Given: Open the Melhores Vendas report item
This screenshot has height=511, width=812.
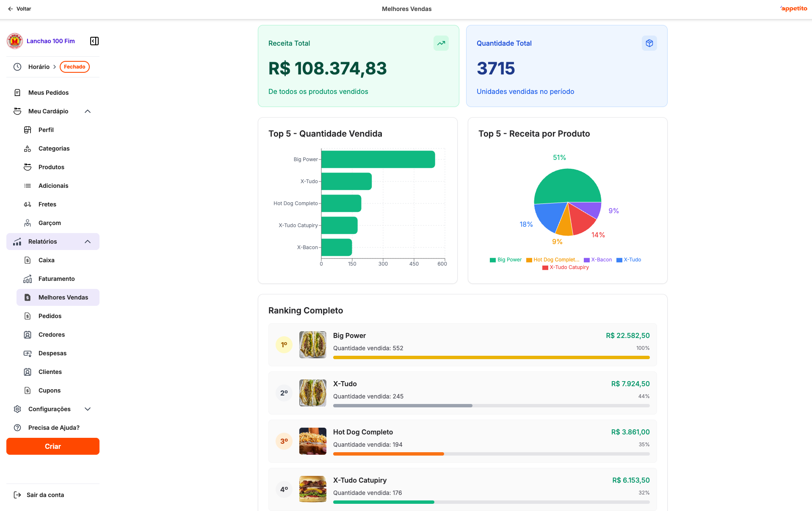Looking at the screenshot, I should (58, 297).
